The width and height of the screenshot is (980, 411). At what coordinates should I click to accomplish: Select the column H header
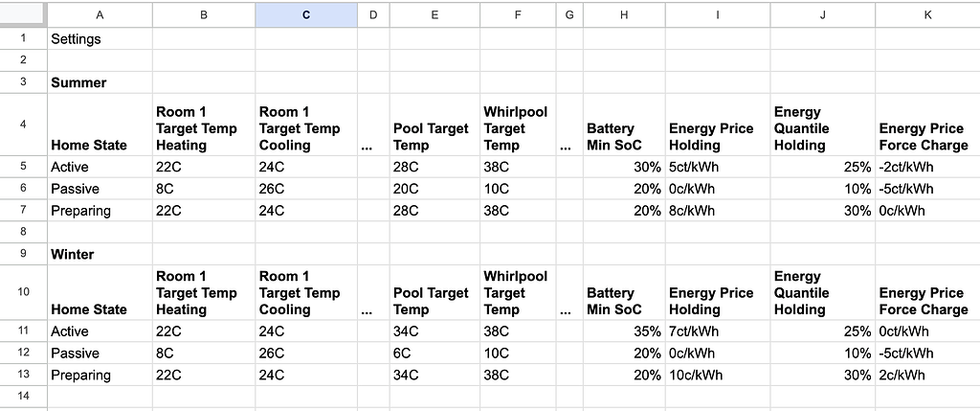pos(624,14)
